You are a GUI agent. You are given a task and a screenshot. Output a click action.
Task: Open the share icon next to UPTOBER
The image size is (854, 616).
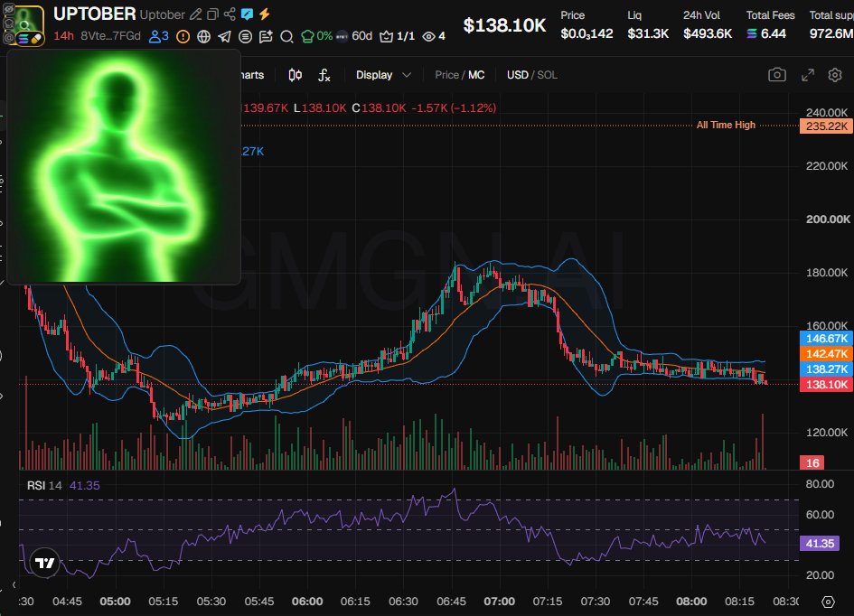point(230,14)
